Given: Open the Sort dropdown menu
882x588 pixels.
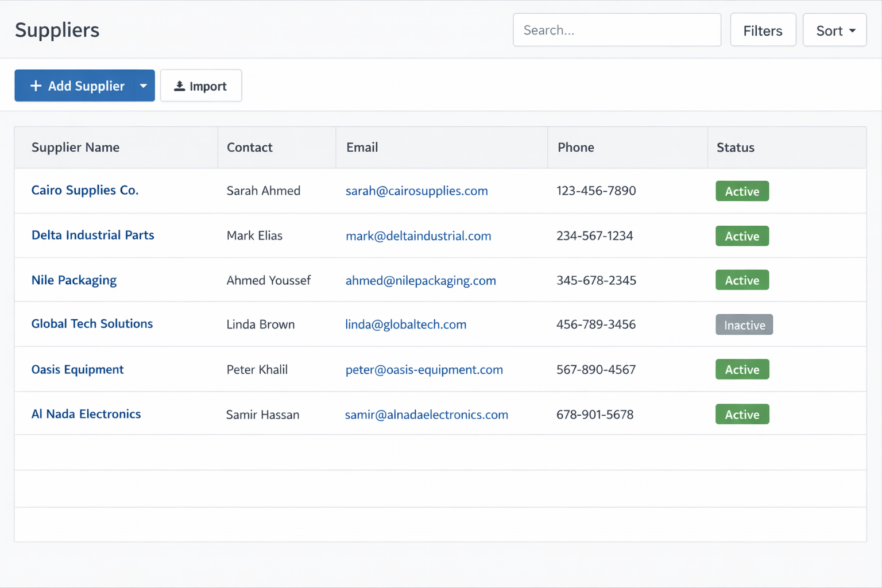Looking at the screenshot, I should point(834,30).
